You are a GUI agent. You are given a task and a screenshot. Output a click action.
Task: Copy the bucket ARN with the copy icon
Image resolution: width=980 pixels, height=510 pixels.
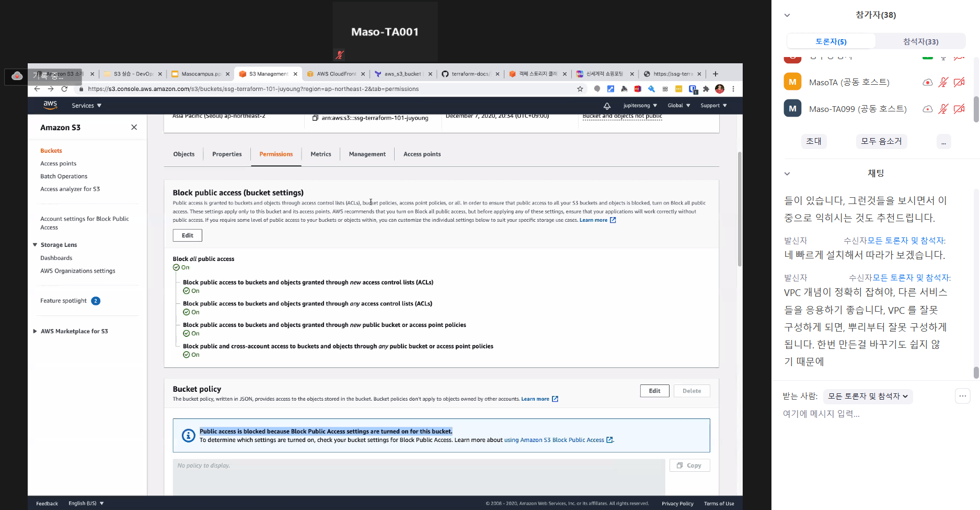click(315, 118)
